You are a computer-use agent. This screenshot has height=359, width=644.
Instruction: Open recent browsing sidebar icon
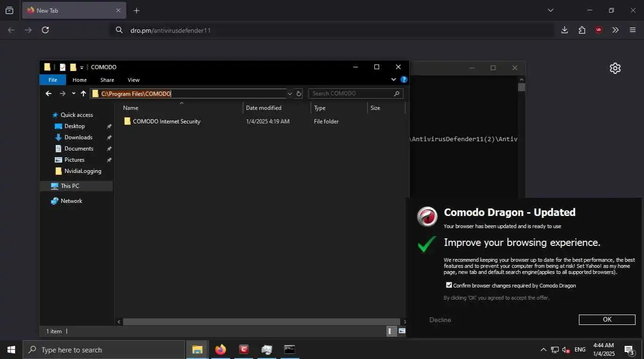(9, 10)
